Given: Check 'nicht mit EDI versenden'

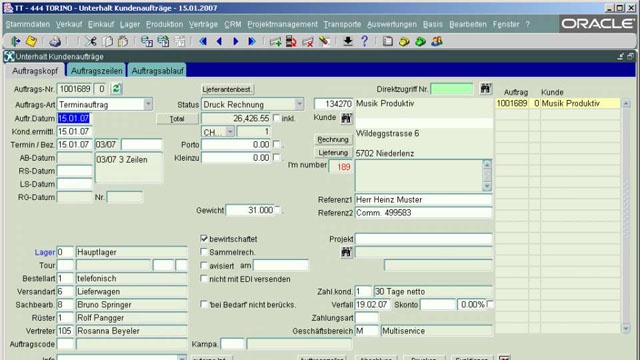Looking at the screenshot, I should (204, 278).
